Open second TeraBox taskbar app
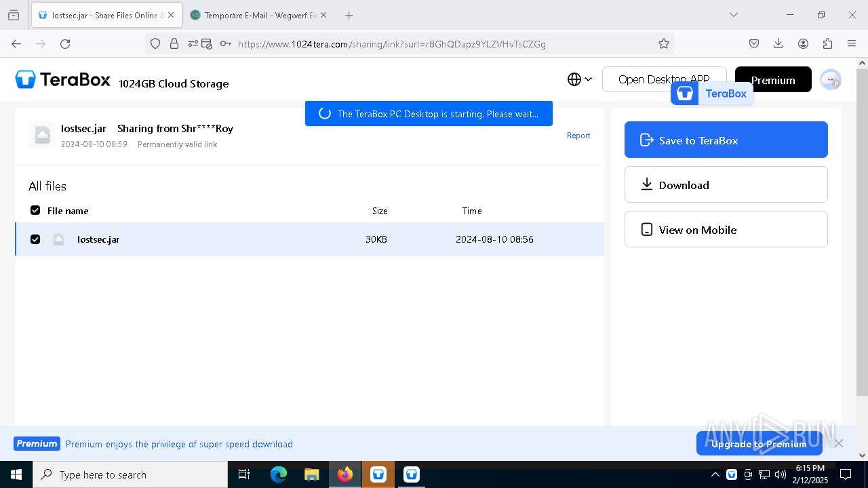 412,474
